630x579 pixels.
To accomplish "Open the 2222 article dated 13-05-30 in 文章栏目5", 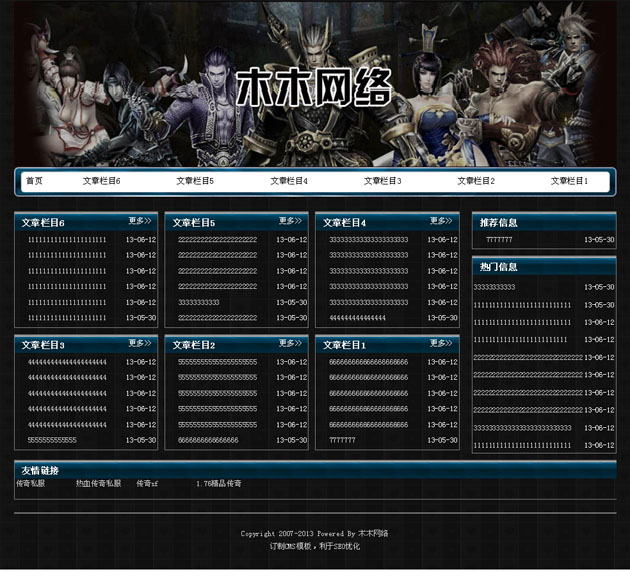I will 217,318.
